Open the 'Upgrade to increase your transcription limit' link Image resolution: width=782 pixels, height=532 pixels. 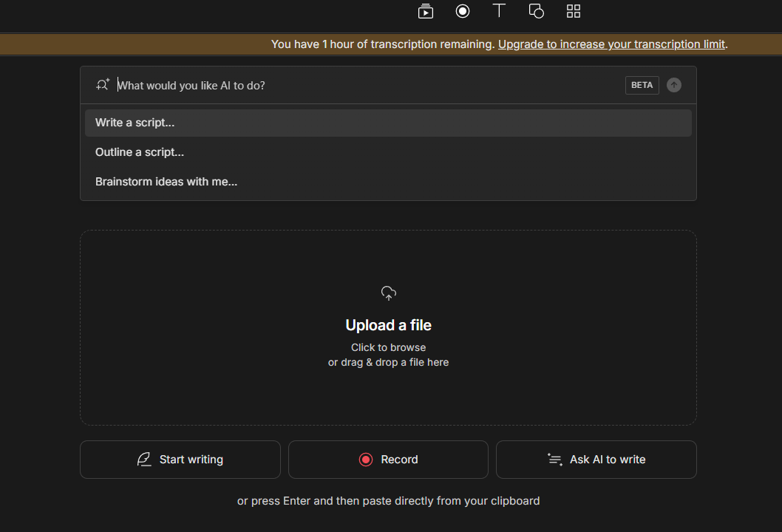coord(611,44)
